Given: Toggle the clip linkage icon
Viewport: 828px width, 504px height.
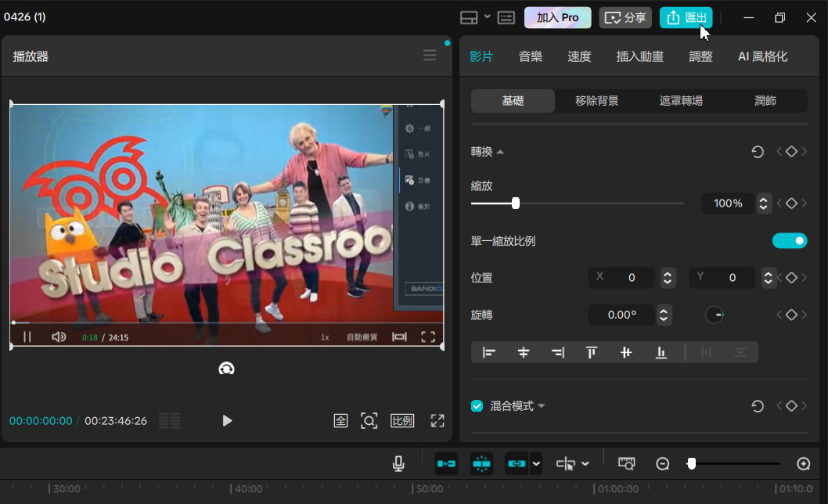Looking at the screenshot, I should click(517, 464).
